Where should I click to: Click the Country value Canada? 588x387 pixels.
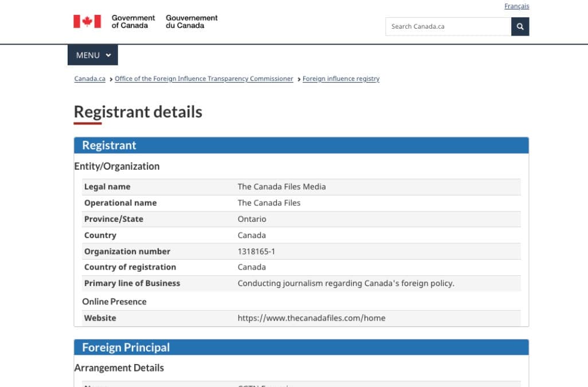click(x=252, y=235)
